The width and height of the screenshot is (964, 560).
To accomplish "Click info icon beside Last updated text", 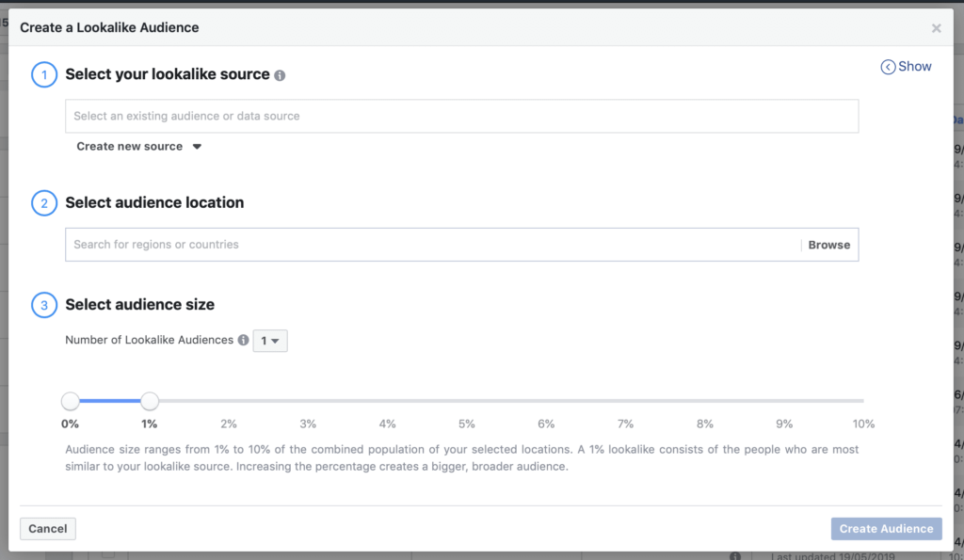I will tap(734, 556).
